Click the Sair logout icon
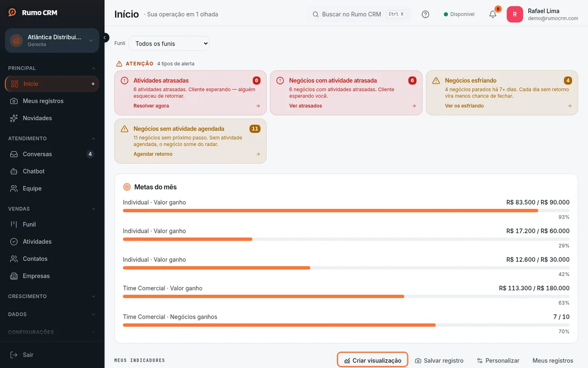The width and height of the screenshot is (588, 368). click(x=14, y=355)
